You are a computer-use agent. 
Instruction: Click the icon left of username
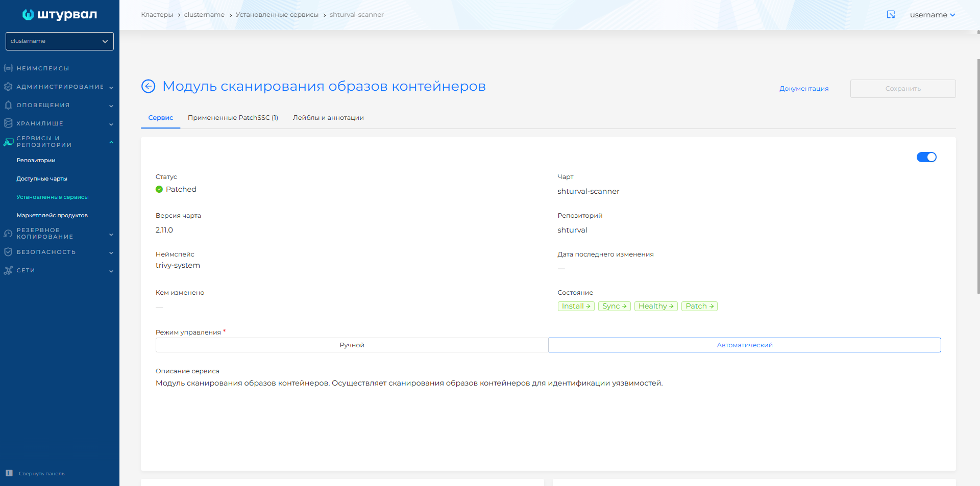pyautogui.click(x=891, y=15)
